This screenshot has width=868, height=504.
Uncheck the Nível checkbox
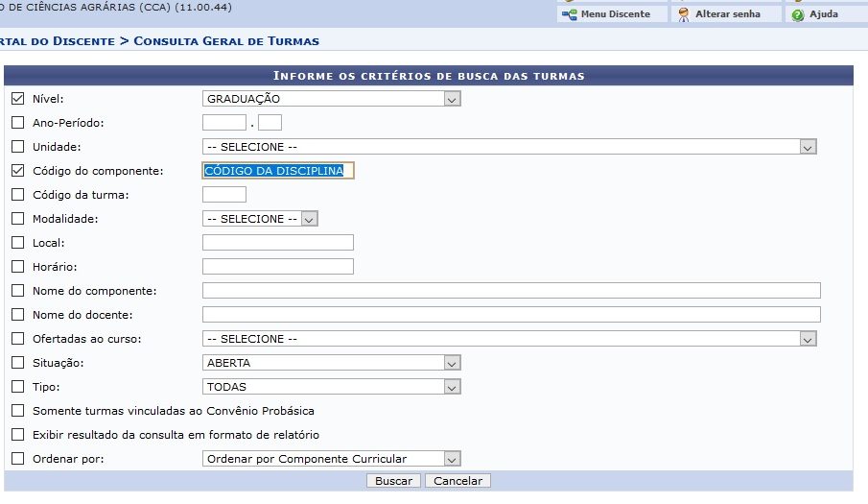point(17,98)
